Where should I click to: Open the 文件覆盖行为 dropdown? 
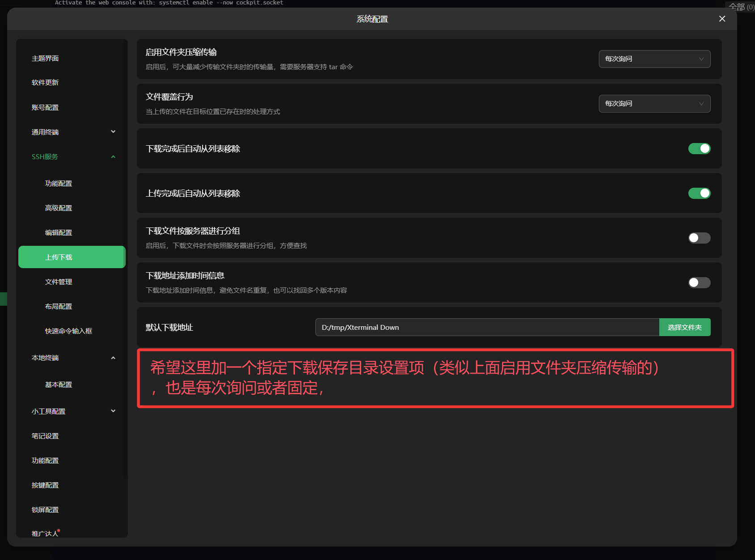(654, 103)
